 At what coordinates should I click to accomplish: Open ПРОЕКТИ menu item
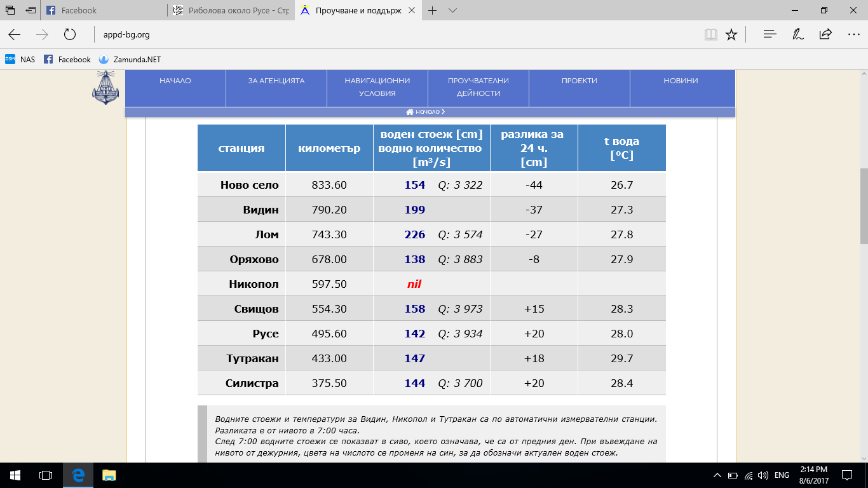click(x=579, y=81)
